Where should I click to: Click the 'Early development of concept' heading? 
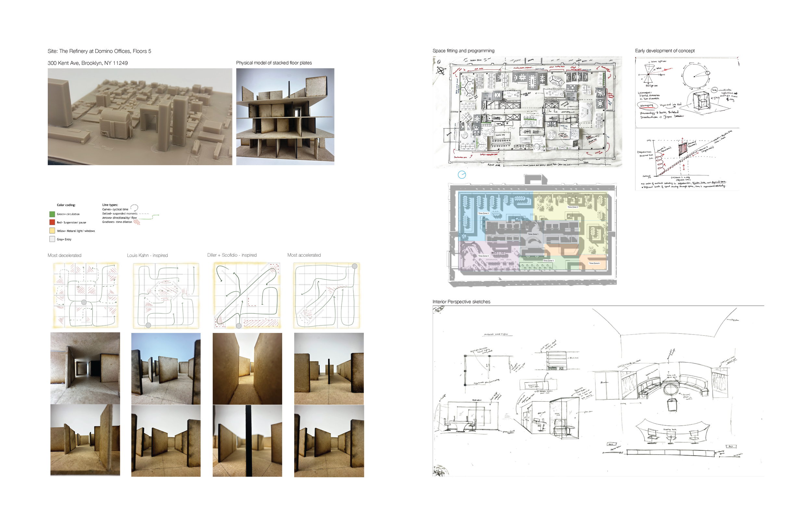tap(665, 51)
